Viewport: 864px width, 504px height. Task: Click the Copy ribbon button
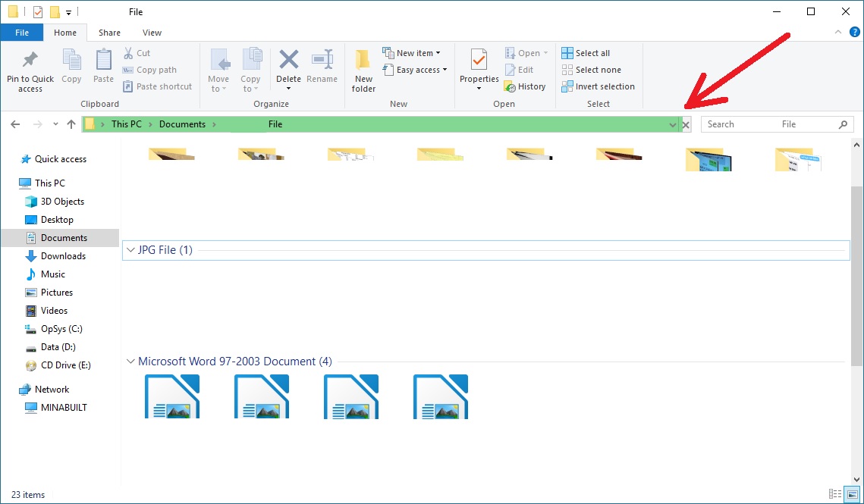tap(71, 66)
